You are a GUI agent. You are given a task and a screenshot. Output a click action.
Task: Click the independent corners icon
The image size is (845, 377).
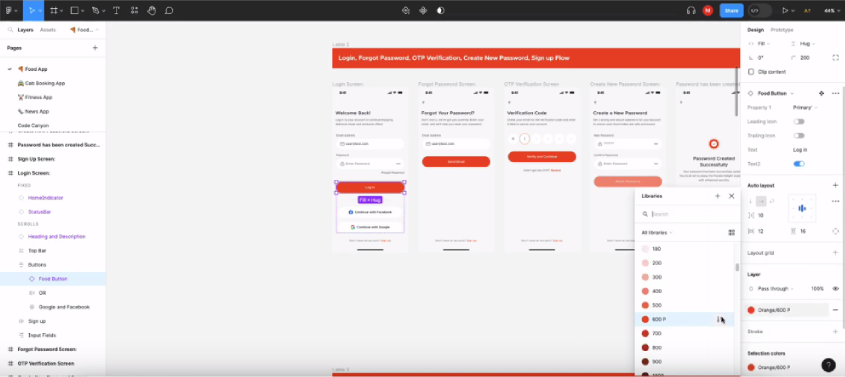tap(835, 58)
